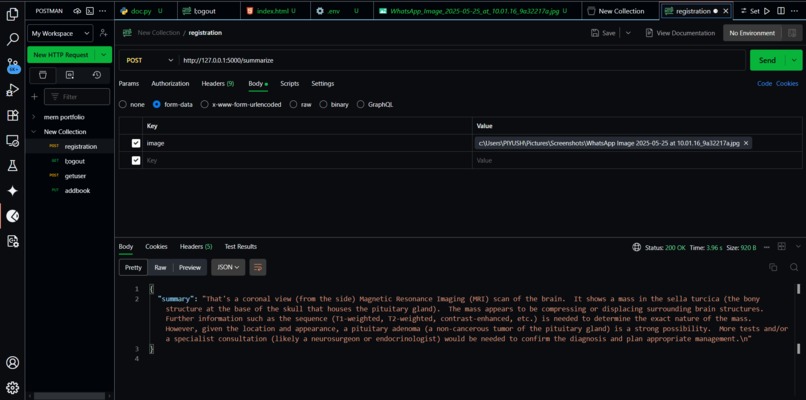Open the three-dots menu in POSTMAN header
This screenshot has height=400, width=806.
pyautogui.click(x=103, y=11)
